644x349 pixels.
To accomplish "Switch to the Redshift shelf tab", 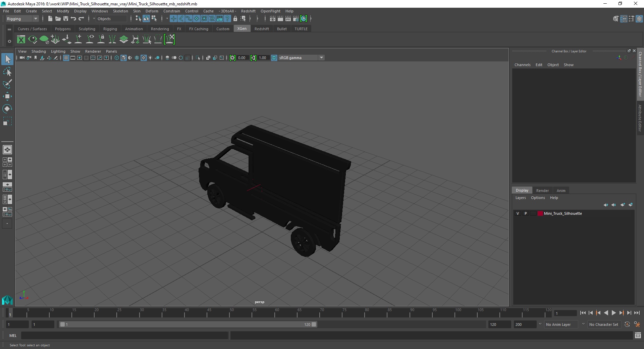I will 262,29.
